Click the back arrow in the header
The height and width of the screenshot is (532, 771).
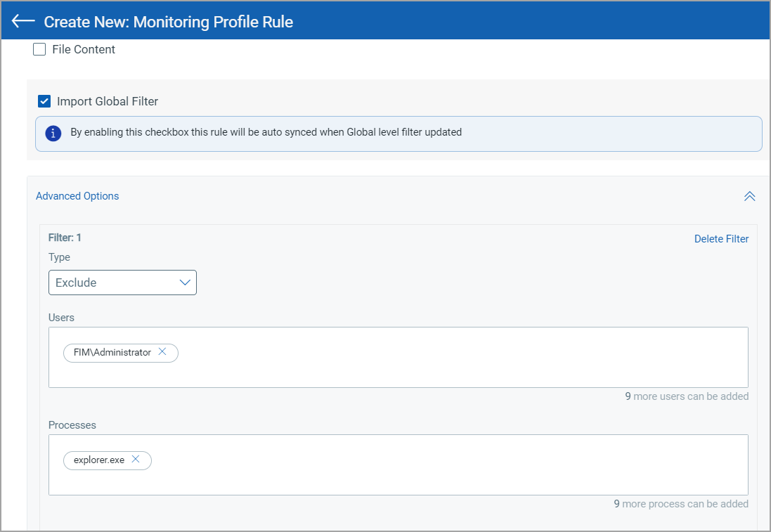(x=23, y=21)
